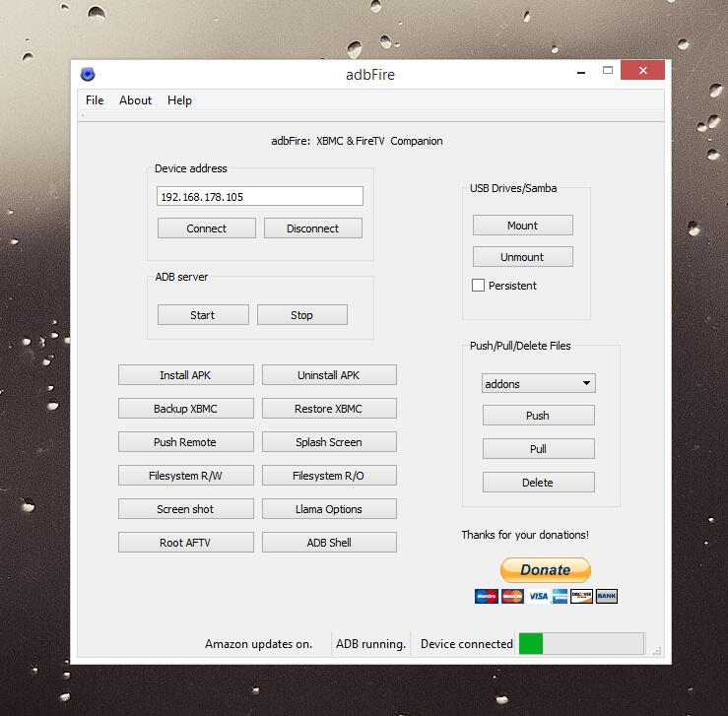Click 'Thanks for your donations!' text
Image resolution: width=728 pixels, height=716 pixels.
pos(525,535)
